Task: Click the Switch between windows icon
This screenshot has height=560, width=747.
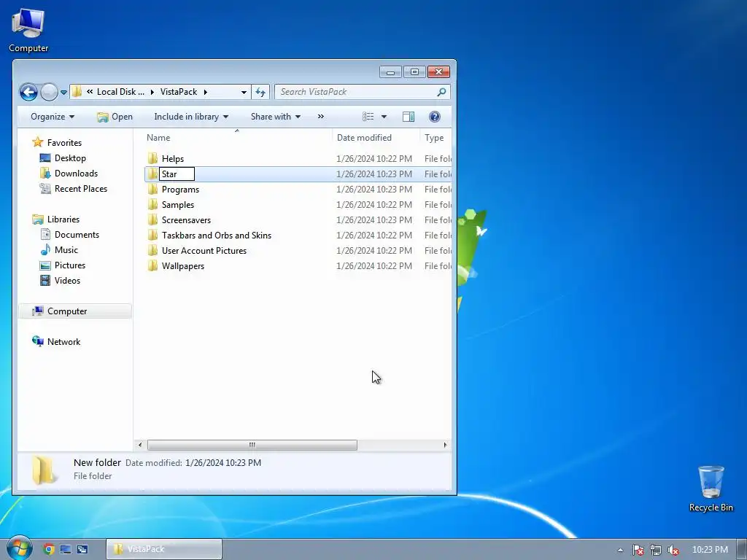Action: coord(82,549)
